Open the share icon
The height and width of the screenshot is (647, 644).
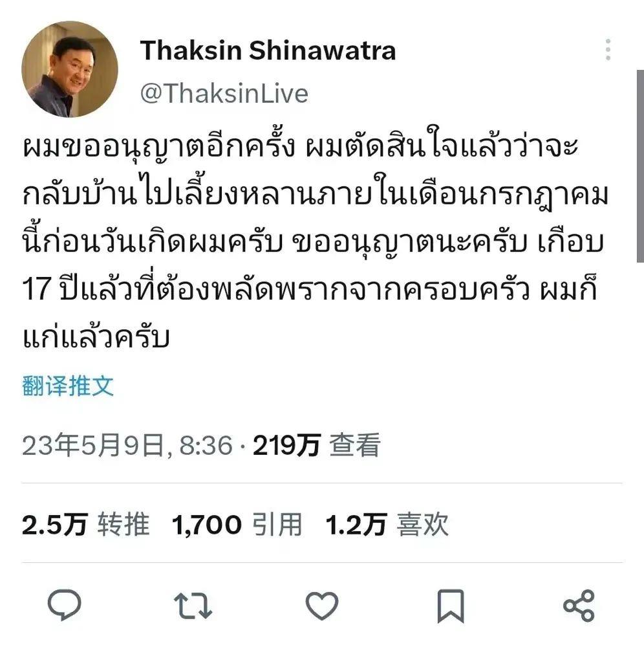click(x=579, y=606)
